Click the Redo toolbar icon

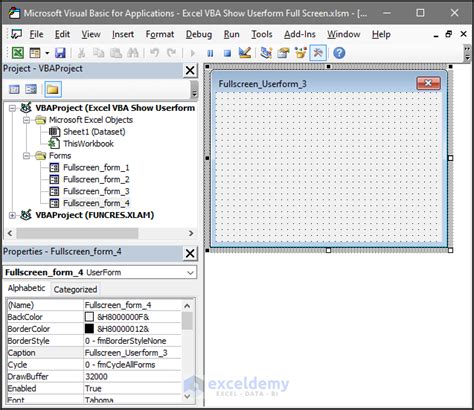[171, 53]
